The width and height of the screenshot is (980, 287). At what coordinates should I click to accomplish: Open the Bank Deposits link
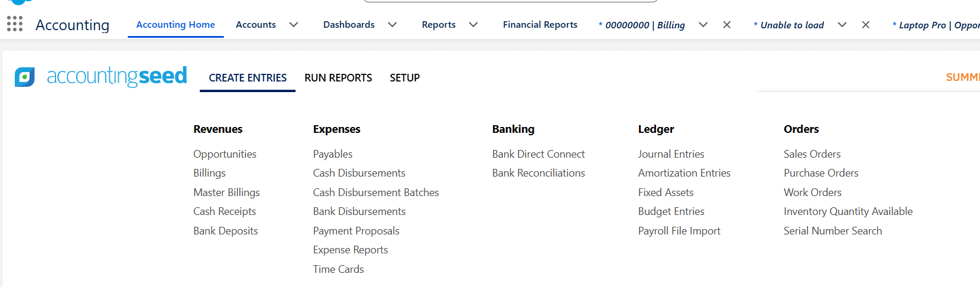pyautogui.click(x=226, y=231)
